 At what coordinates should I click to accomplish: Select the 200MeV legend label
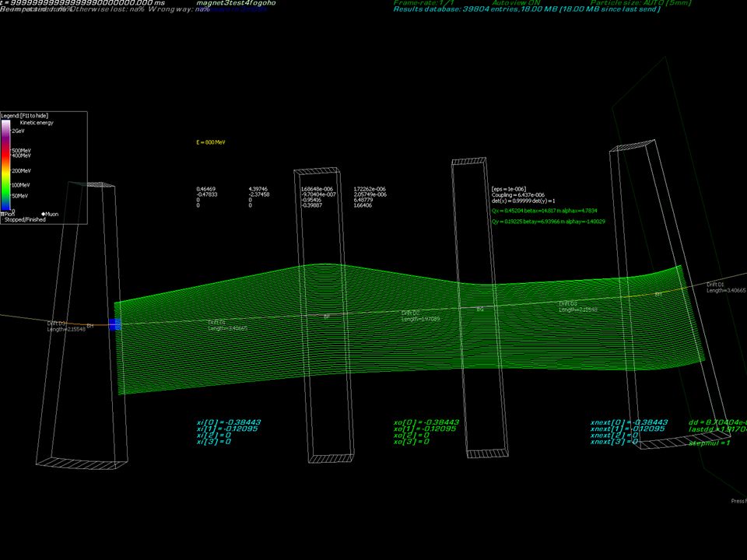pyautogui.click(x=21, y=170)
